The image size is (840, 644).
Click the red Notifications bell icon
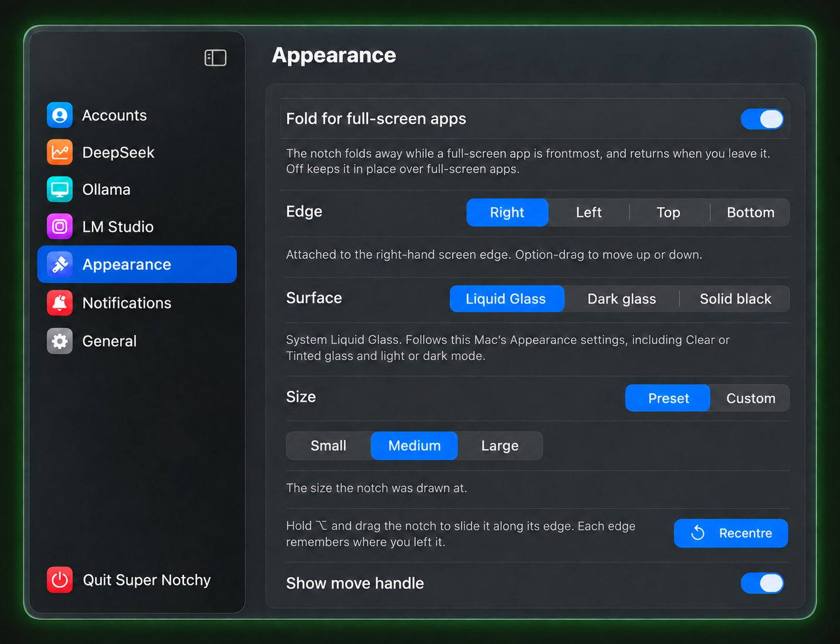60,303
